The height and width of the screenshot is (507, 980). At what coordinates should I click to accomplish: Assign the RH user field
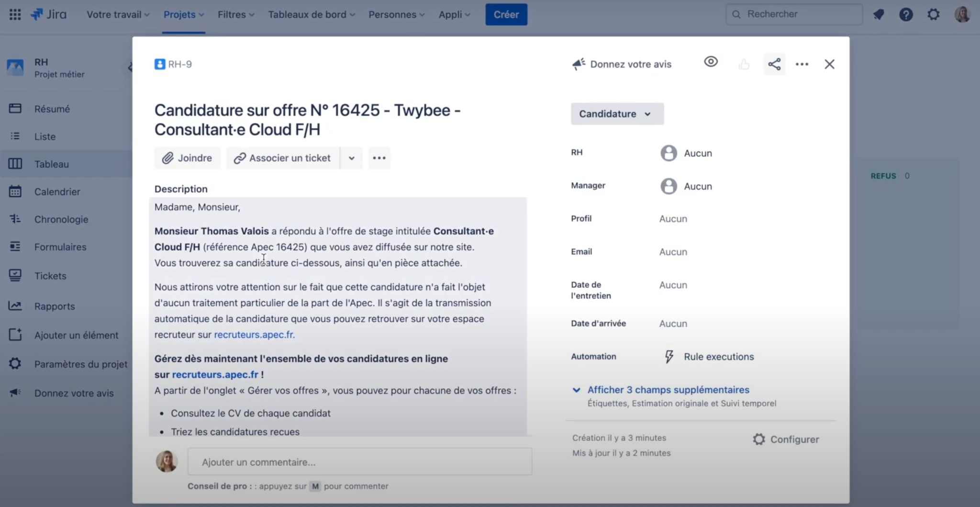click(x=686, y=153)
